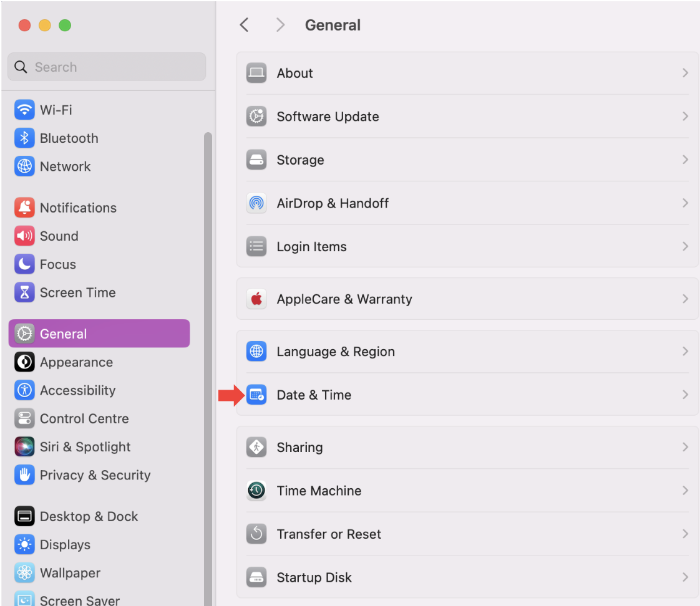Click inside the Search field
Image resolution: width=700 pixels, height=606 pixels.
(x=106, y=67)
